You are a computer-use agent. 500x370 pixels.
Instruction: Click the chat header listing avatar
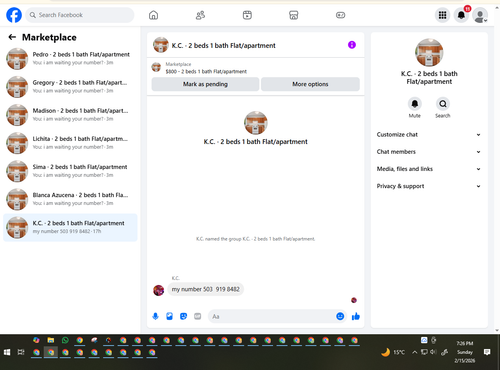tap(161, 45)
